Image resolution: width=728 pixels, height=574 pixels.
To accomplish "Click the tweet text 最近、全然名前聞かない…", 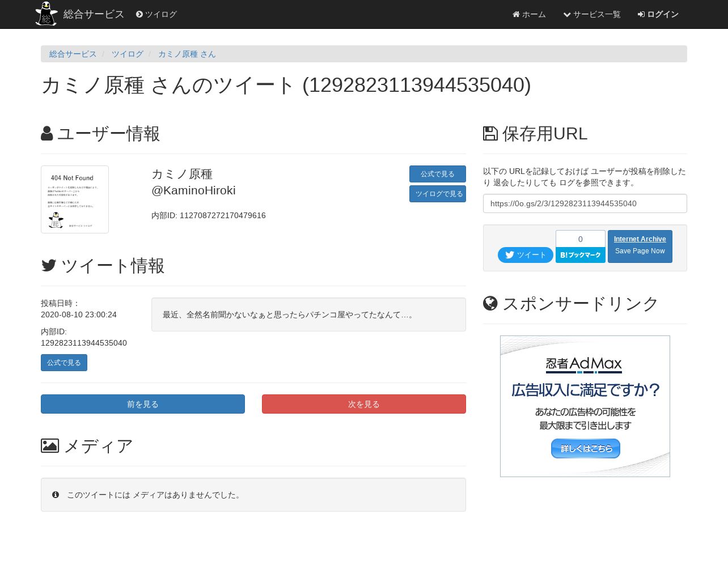I will (x=289, y=314).
